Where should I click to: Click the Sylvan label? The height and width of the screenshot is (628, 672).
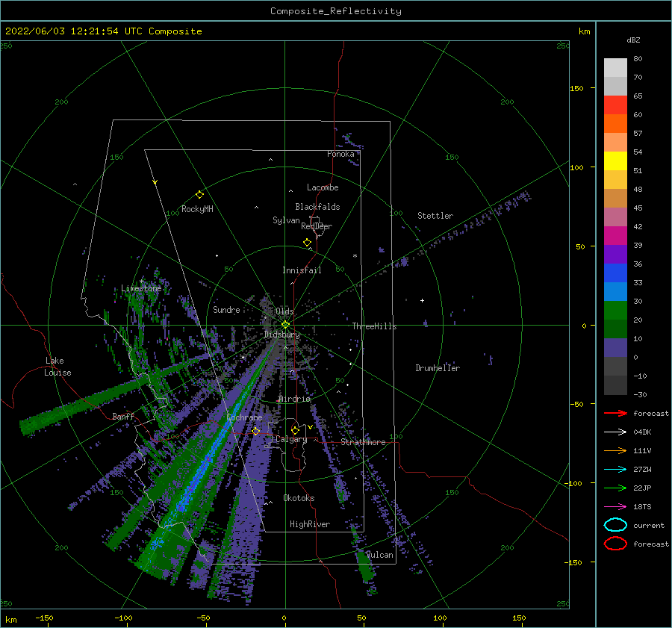(x=286, y=220)
